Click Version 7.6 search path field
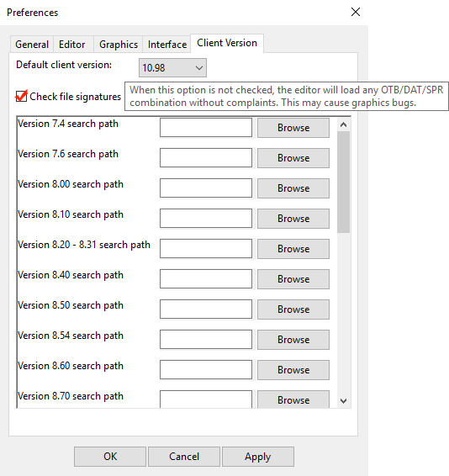This screenshot has width=449, height=476. (206, 158)
